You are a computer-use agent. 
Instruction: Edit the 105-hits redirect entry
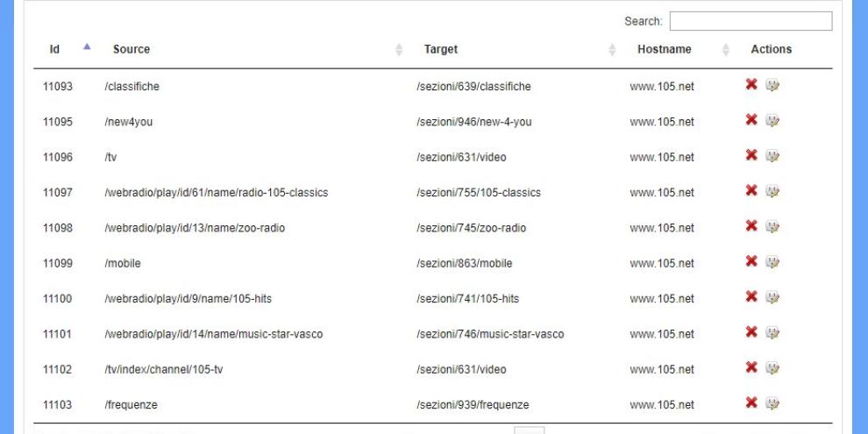point(772,297)
